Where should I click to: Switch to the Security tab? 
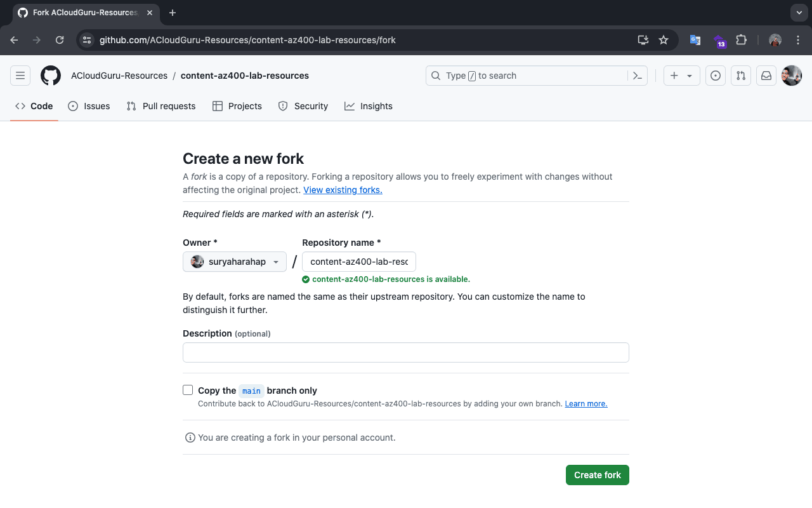303,106
